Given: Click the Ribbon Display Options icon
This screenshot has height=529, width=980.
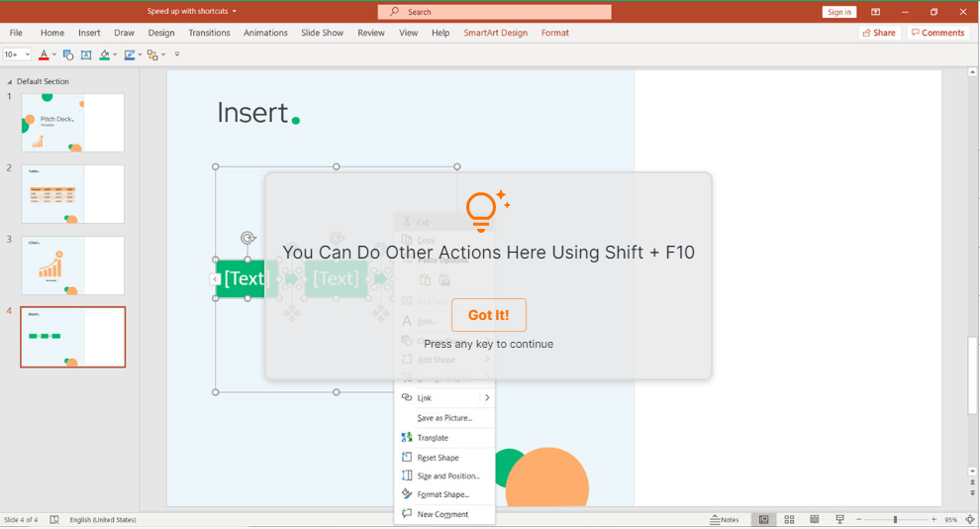Looking at the screenshot, I should [x=876, y=12].
